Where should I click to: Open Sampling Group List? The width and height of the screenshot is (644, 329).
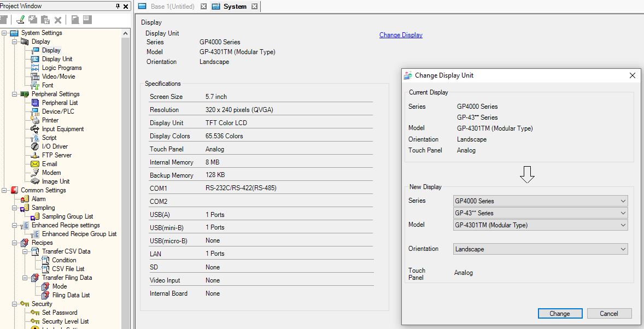pyautogui.click(x=67, y=216)
